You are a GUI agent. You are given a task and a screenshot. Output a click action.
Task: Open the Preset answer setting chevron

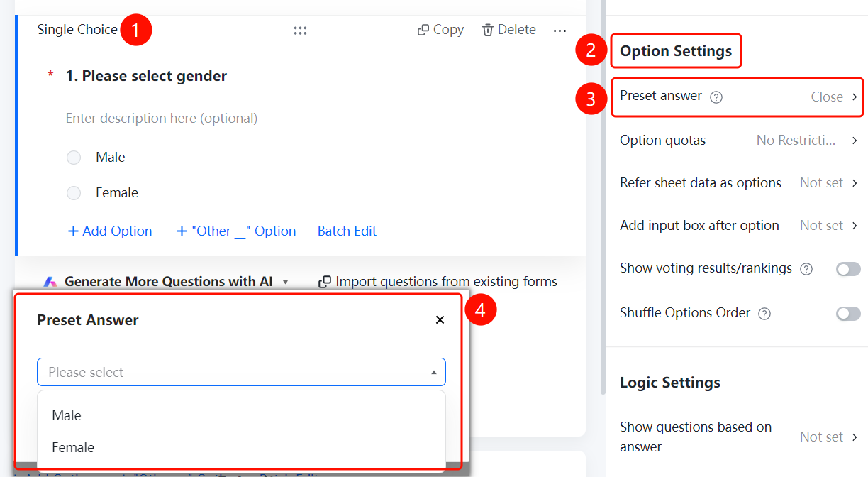[x=855, y=97]
